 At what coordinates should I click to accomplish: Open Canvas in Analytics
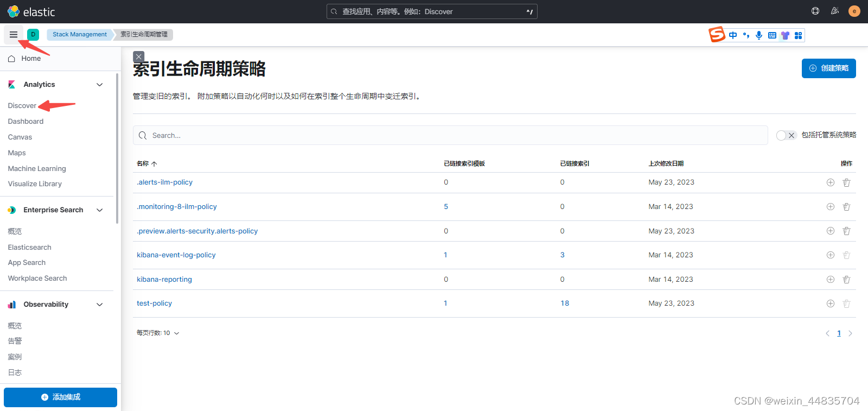[20, 137]
